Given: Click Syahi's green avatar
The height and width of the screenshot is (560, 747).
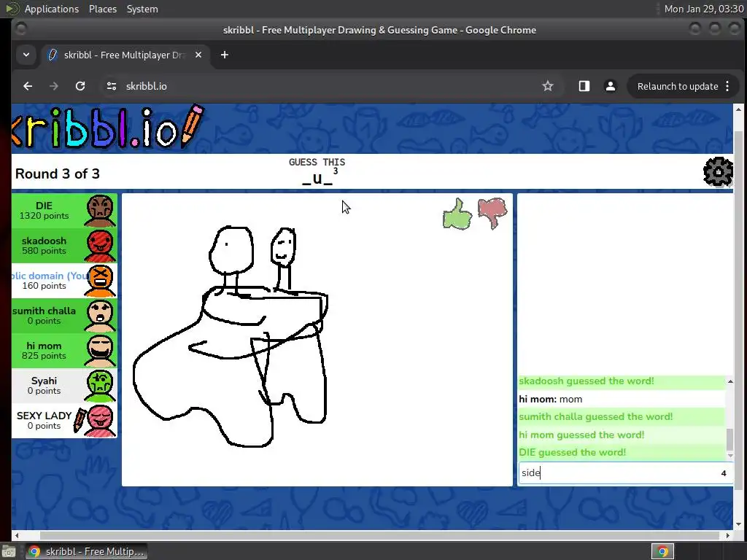Looking at the screenshot, I should (x=101, y=386).
